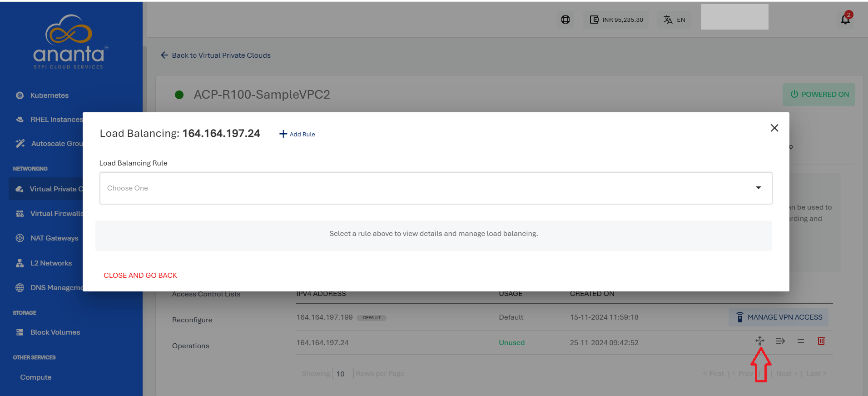Go to First page of results
This screenshot has height=396, width=868.
[x=714, y=374]
